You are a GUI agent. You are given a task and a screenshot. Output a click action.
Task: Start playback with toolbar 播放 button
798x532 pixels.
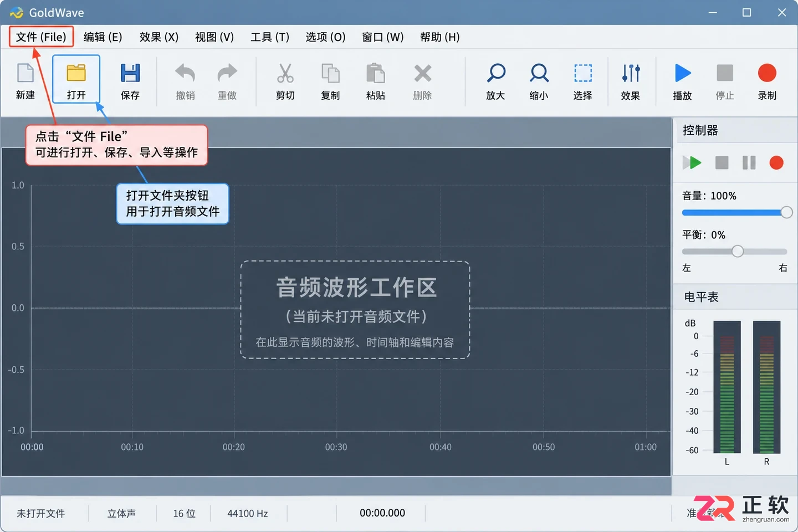(x=683, y=73)
